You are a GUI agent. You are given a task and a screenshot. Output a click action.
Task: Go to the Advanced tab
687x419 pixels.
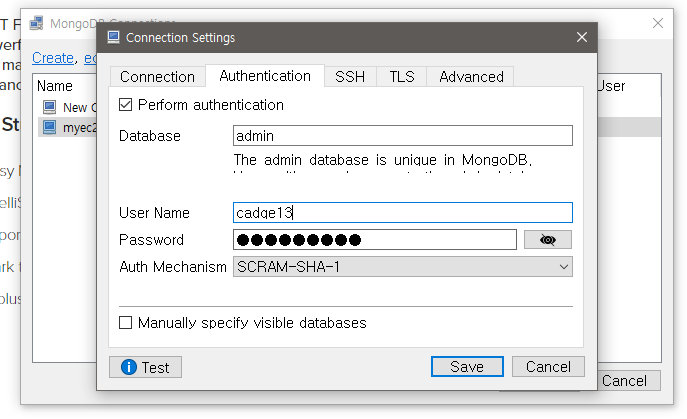coord(471,77)
